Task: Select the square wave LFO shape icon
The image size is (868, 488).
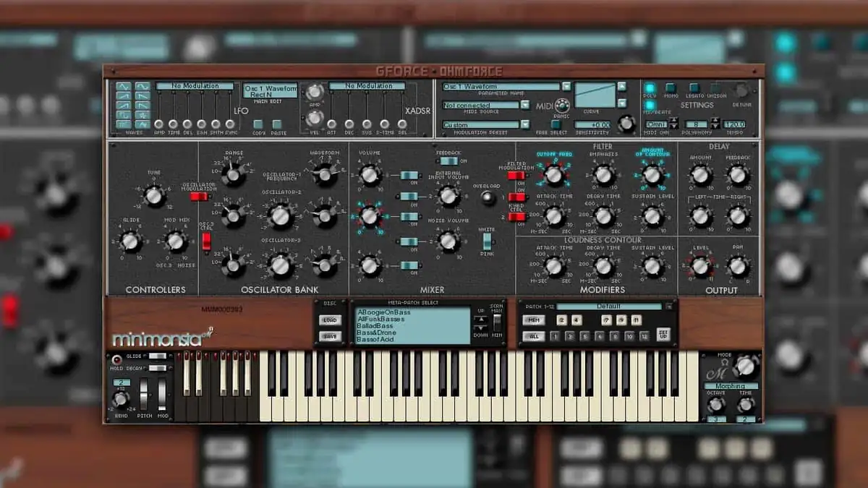Action: coord(124,116)
